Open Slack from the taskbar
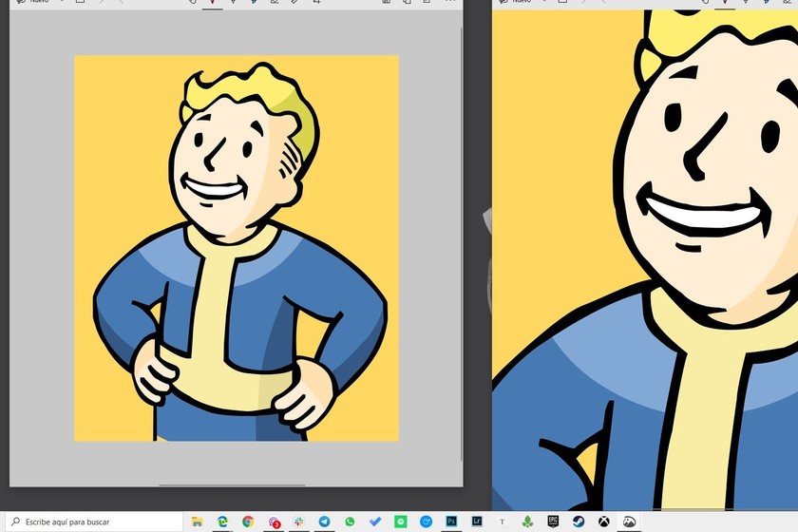The image size is (798, 532). point(298,522)
